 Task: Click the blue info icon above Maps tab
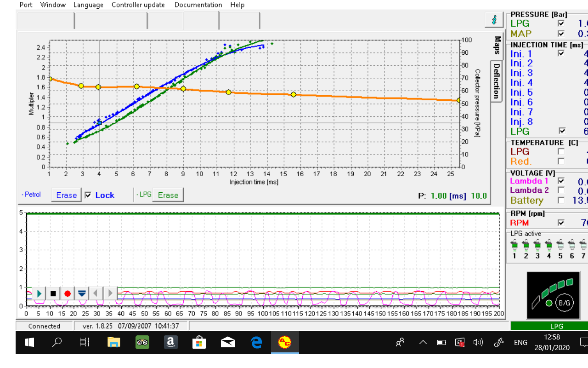(494, 20)
